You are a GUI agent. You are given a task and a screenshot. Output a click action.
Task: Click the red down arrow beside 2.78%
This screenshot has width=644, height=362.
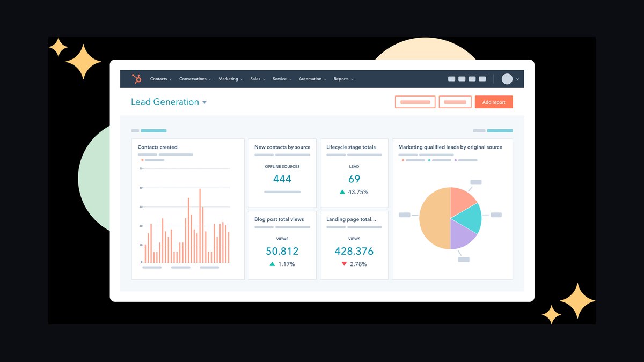[x=344, y=264]
